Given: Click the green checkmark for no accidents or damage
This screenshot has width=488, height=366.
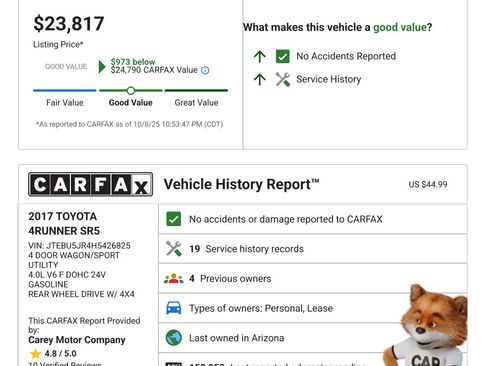Looking at the screenshot, I should click(x=173, y=219).
